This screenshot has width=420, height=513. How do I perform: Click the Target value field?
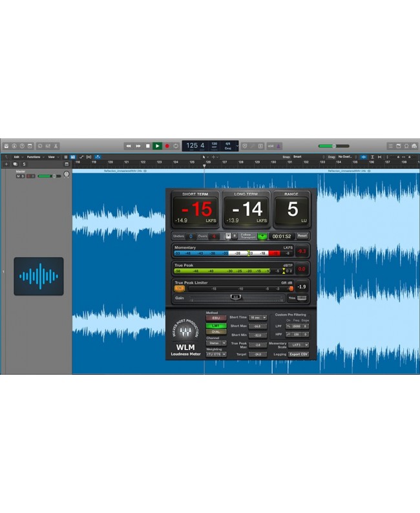click(258, 354)
